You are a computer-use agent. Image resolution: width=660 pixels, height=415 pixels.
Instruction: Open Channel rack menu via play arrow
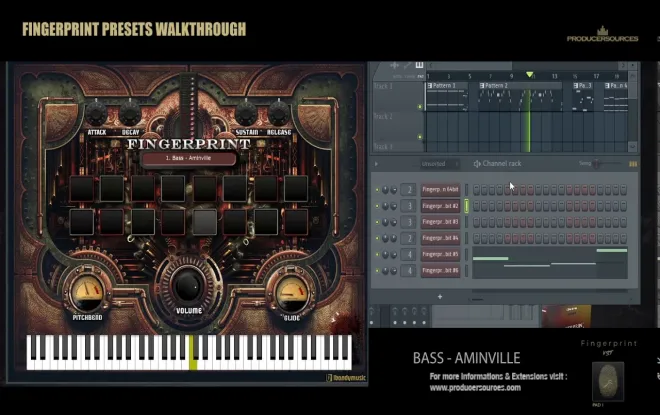[x=376, y=164]
